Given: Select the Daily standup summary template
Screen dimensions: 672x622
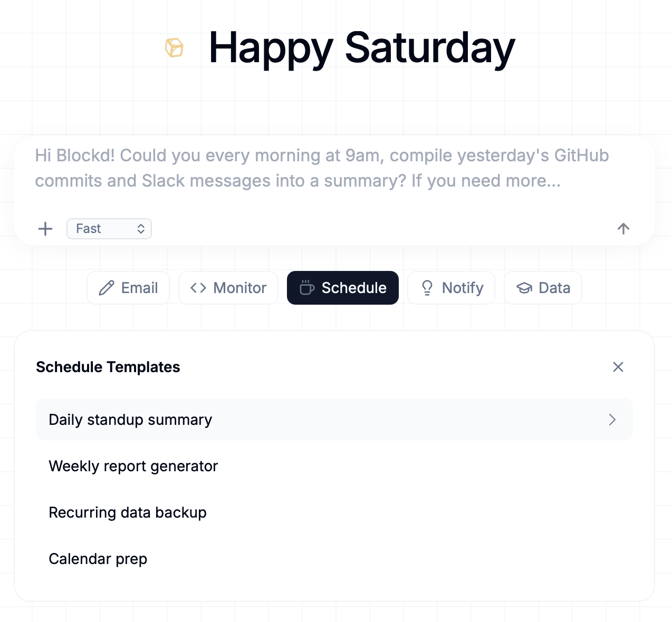Looking at the screenshot, I should tap(130, 420).
